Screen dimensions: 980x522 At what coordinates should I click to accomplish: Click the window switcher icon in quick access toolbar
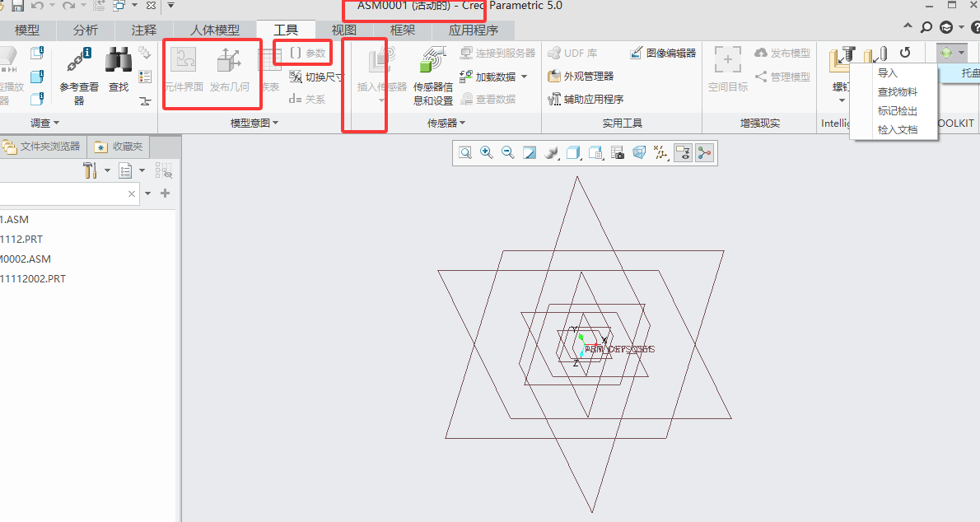coord(119,6)
